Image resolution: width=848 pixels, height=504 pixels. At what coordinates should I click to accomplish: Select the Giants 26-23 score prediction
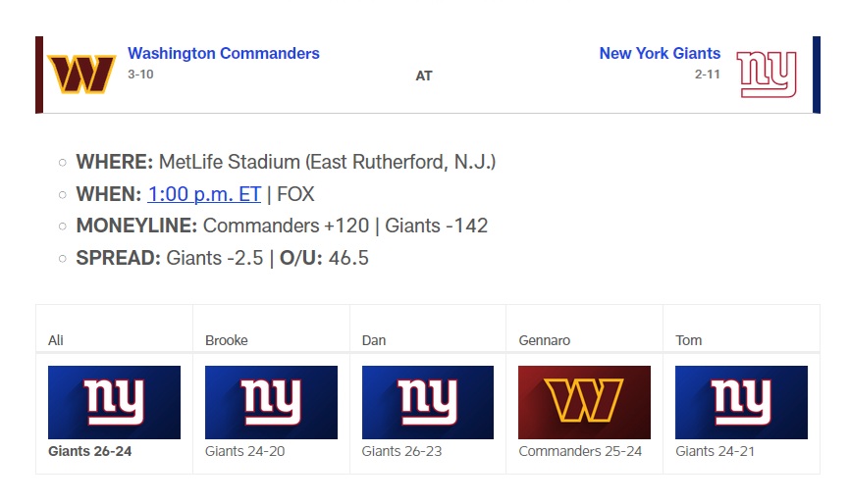pyautogui.click(x=402, y=452)
